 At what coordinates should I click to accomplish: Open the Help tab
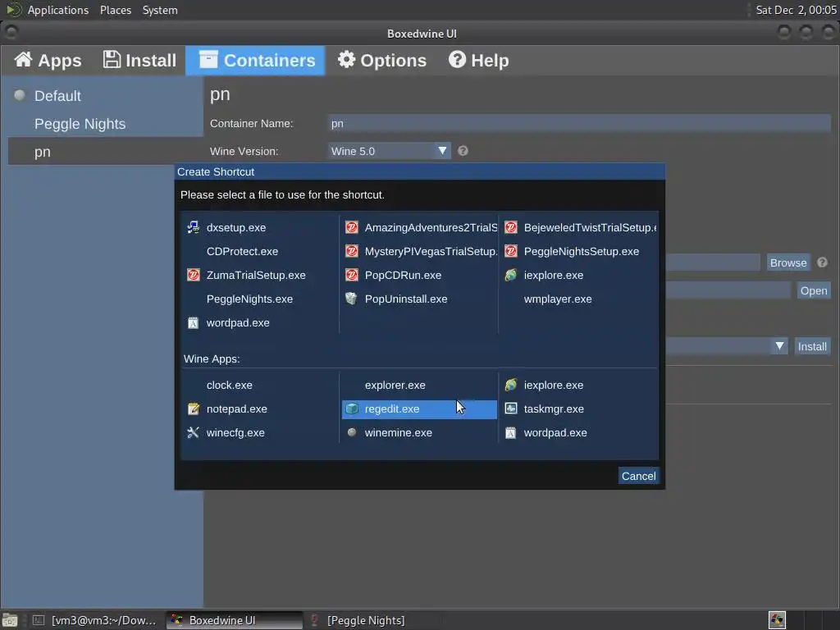pos(478,61)
